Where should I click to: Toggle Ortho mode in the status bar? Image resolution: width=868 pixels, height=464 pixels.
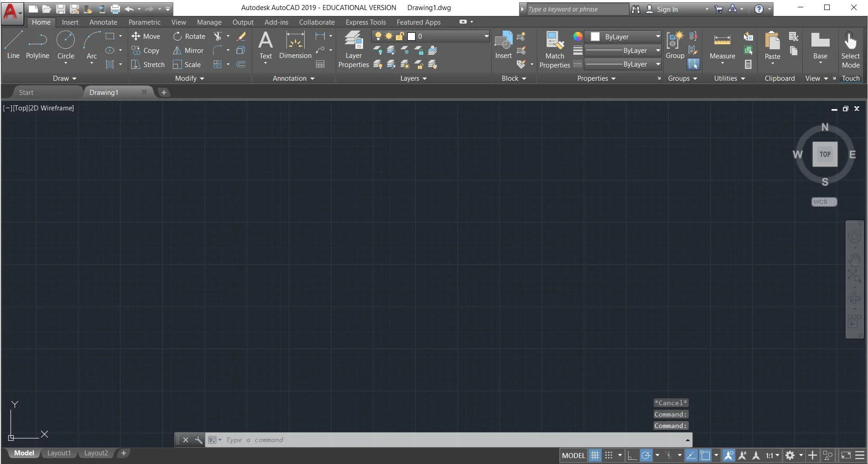[x=632, y=454]
